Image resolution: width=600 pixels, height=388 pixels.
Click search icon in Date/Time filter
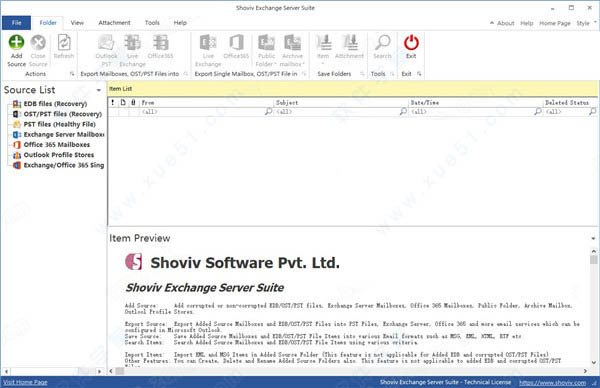[538, 111]
